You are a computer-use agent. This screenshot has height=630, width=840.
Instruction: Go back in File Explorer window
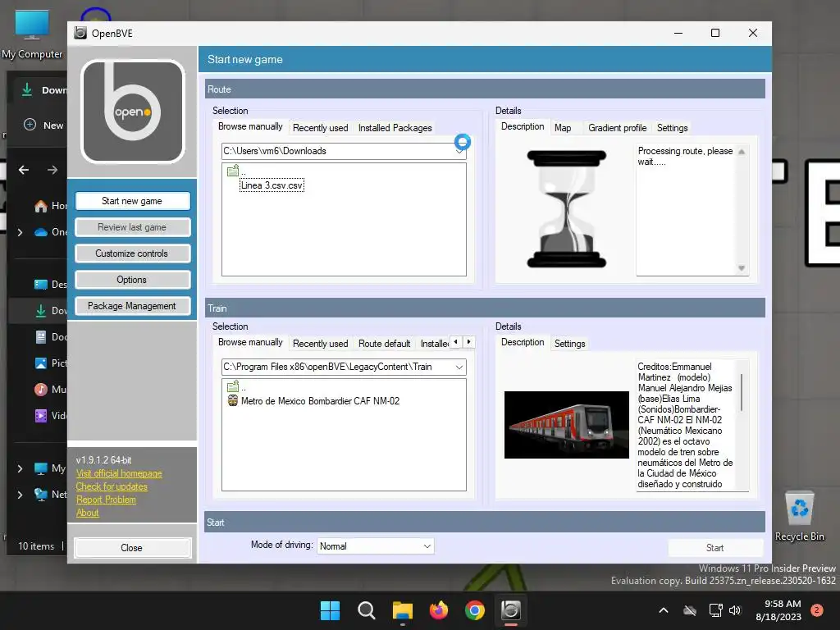pyautogui.click(x=24, y=171)
